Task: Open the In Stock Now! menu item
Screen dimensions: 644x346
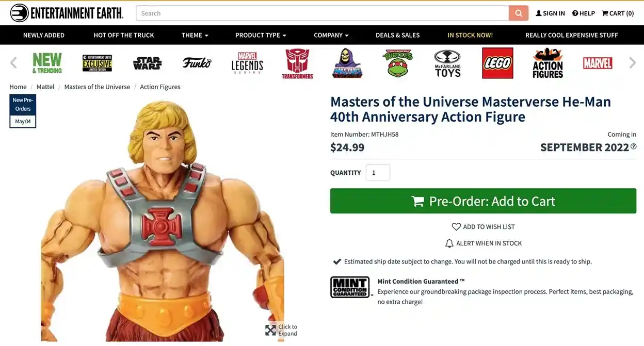Action: click(470, 35)
